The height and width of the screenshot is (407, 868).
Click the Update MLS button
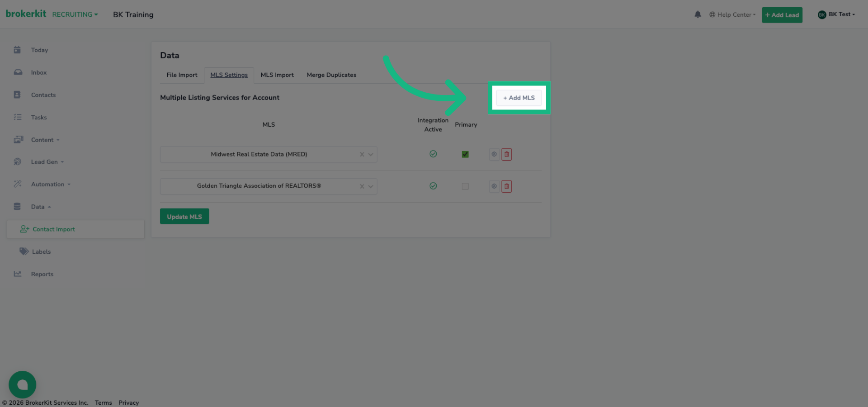(x=184, y=217)
